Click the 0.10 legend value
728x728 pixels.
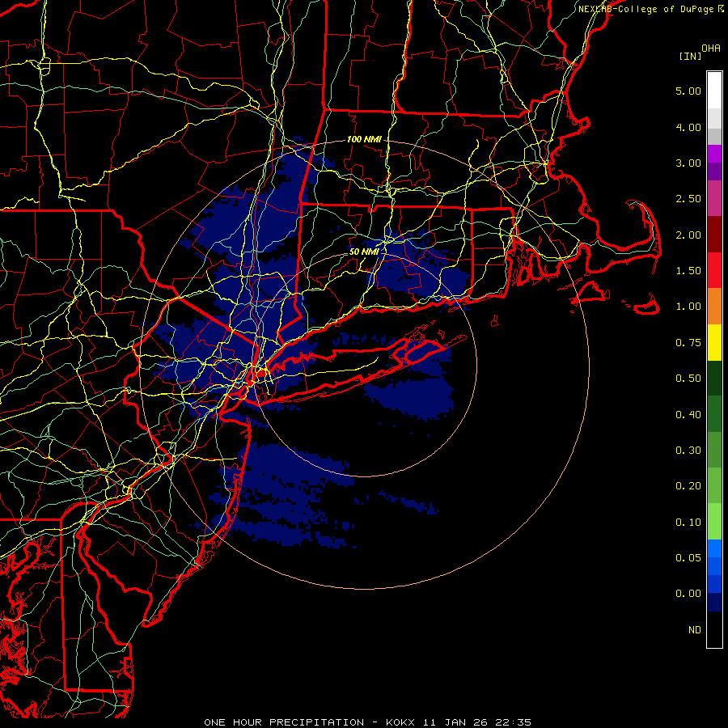tap(688, 523)
